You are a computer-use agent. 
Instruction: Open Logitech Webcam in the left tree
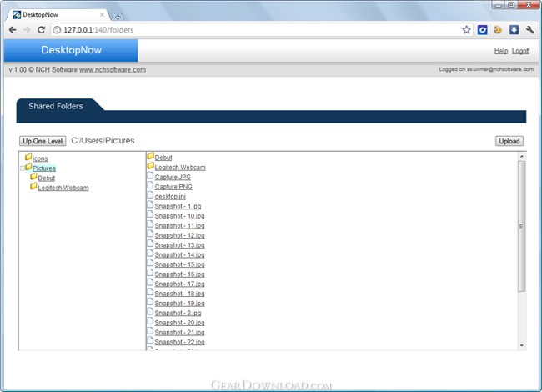click(x=63, y=188)
